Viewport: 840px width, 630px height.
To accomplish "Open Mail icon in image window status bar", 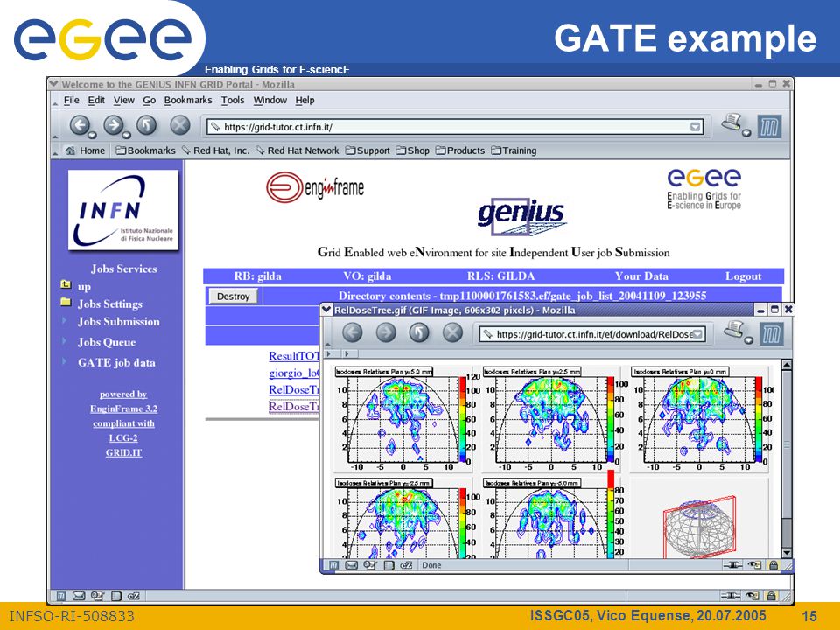I will point(351,565).
